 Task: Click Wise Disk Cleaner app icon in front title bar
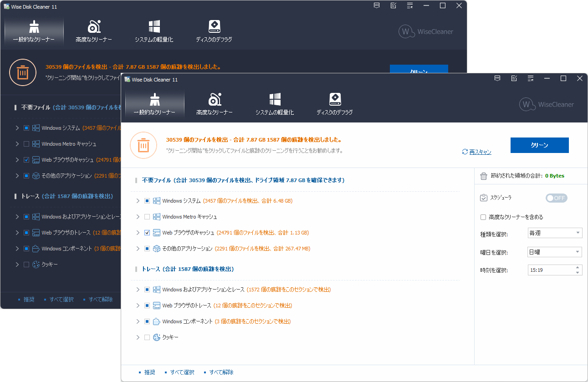[127, 79]
